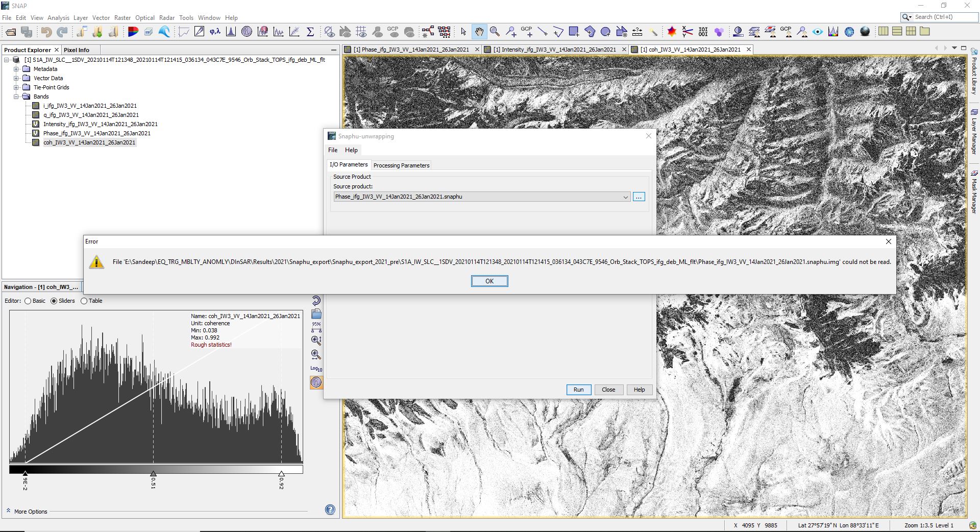Viewport: 980px width, 532px height.
Task: Open the RGB image view icon
Action: [x=134, y=31]
